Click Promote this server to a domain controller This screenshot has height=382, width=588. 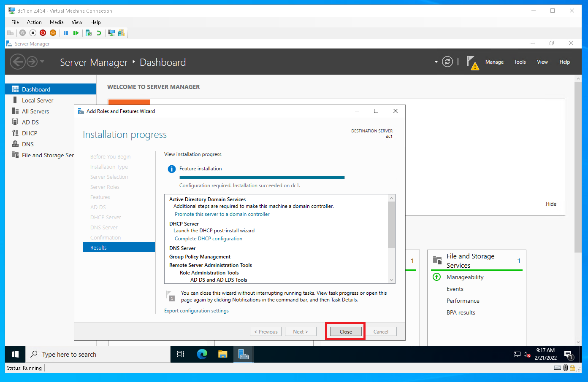(222, 214)
